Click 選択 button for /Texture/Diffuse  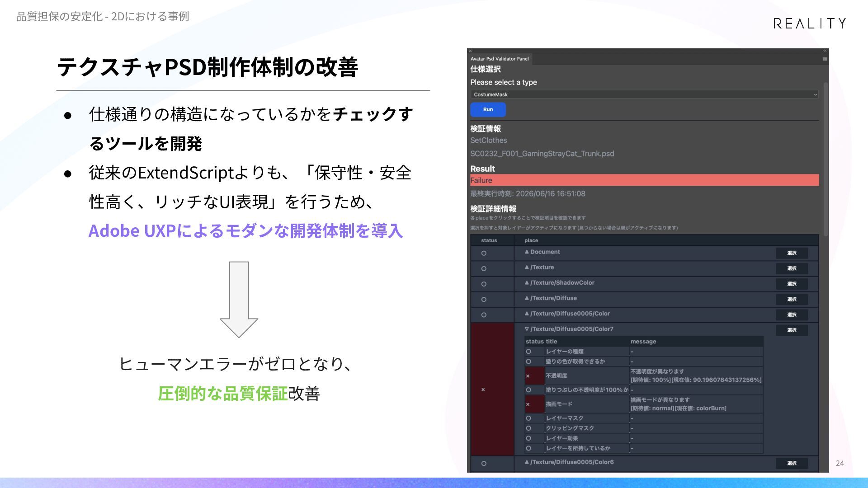(792, 299)
